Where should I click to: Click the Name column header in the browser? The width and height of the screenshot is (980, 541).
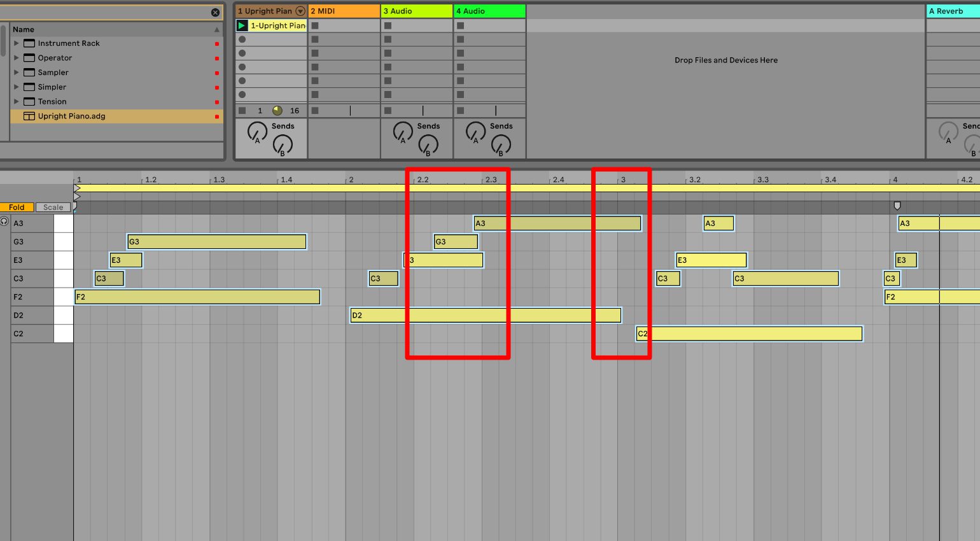(x=23, y=29)
